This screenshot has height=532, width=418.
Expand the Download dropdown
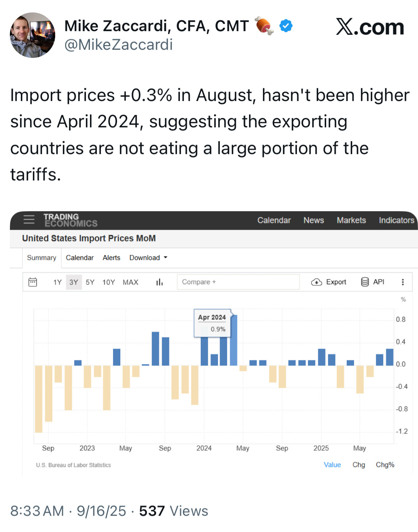tap(148, 258)
